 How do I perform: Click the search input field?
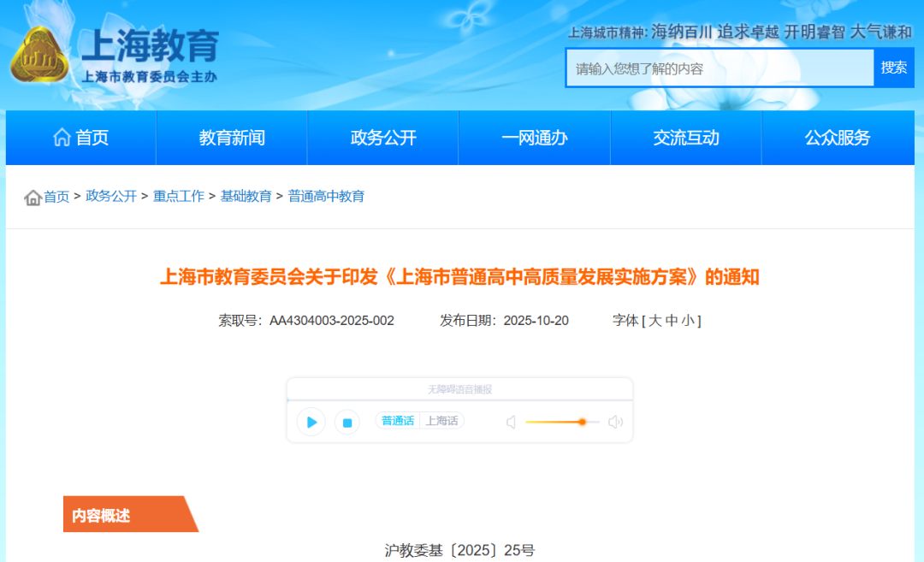tap(719, 68)
